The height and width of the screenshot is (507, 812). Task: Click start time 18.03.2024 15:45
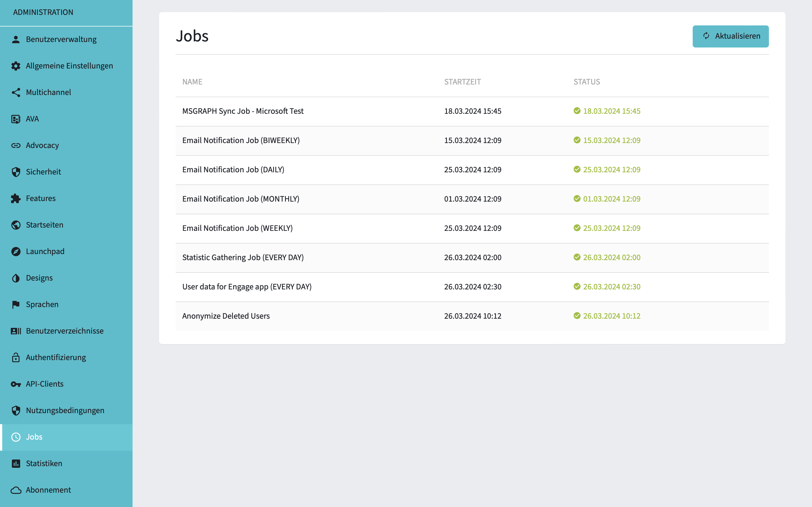click(x=473, y=111)
